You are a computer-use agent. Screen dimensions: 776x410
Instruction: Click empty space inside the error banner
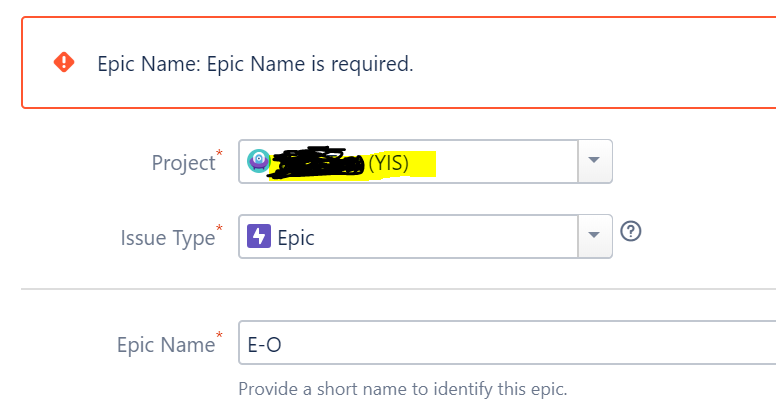coord(600,63)
